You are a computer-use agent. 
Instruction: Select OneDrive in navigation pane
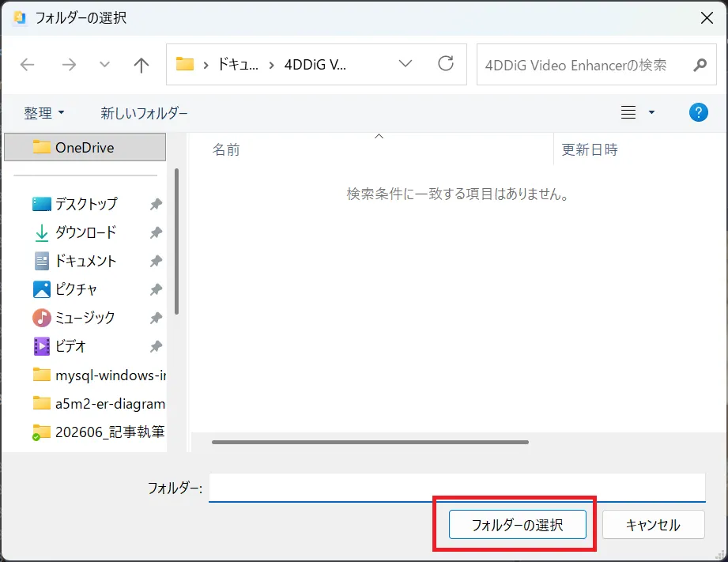tap(85, 147)
